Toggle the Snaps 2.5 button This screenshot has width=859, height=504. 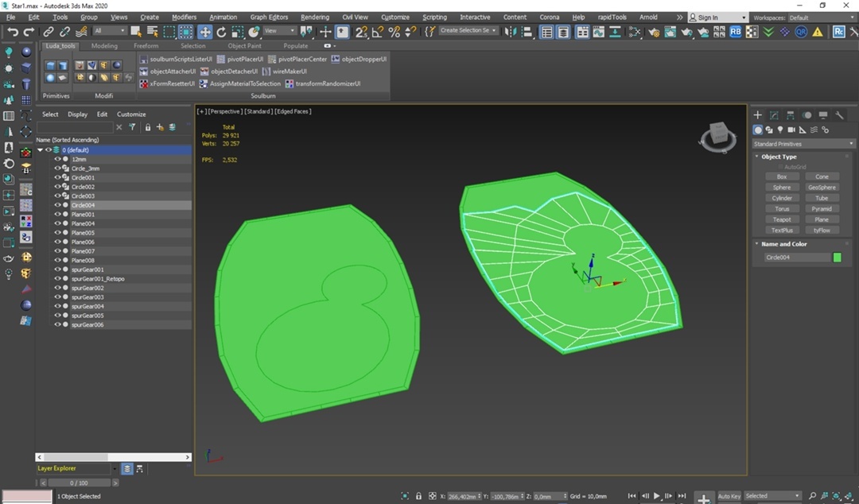[x=361, y=32]
